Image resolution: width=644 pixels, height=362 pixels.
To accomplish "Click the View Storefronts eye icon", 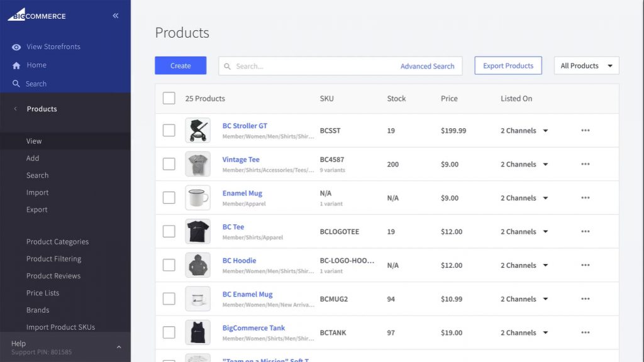I will 16,47.
